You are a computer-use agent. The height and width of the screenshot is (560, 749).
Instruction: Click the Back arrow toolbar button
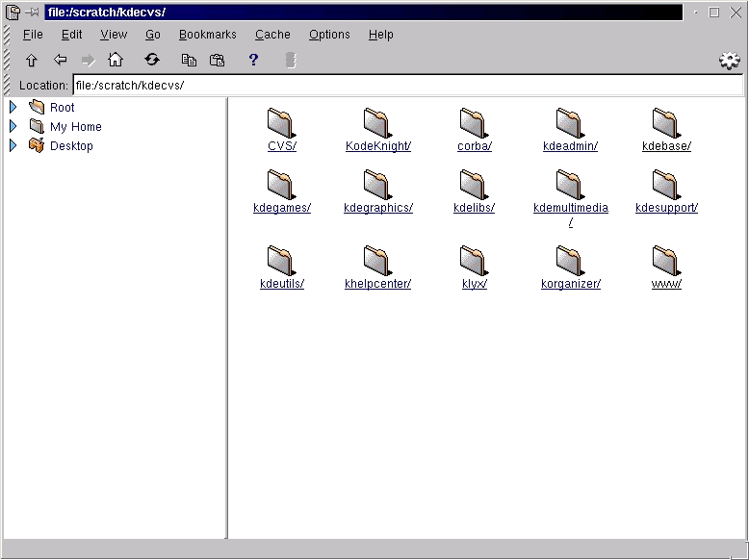[60, 60]
